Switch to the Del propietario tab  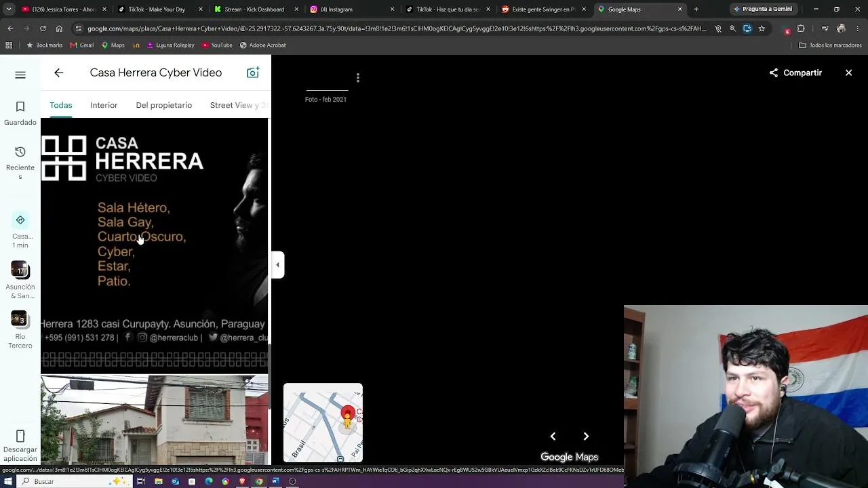click(x=164, y=105)
